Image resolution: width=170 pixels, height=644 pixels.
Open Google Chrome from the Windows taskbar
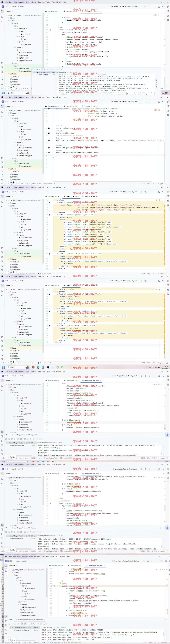click(33, 367)
